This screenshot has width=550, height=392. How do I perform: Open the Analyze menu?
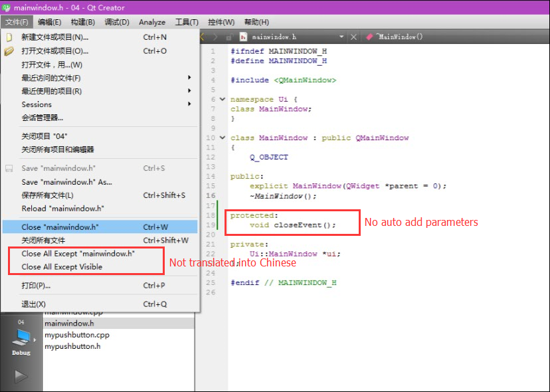click(152, 22)
